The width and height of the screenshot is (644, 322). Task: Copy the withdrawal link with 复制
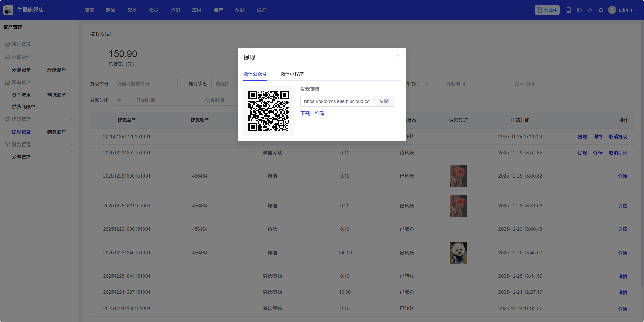[384, 101]
